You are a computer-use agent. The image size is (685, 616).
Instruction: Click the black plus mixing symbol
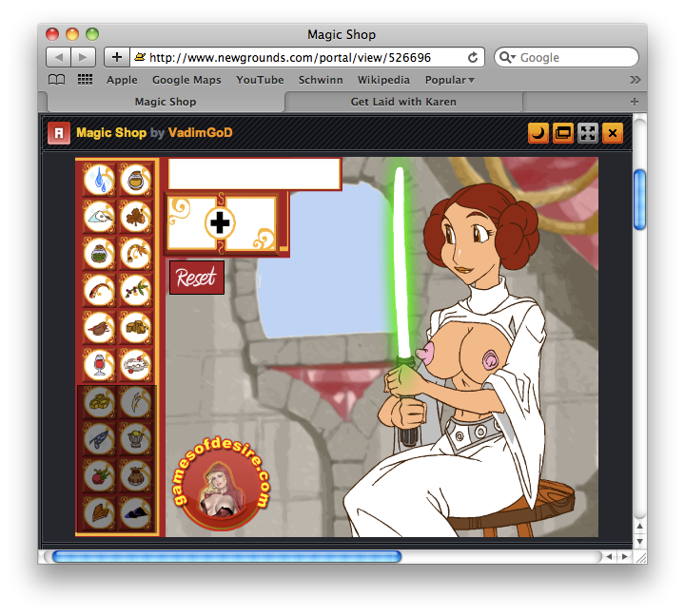(220, 223)
